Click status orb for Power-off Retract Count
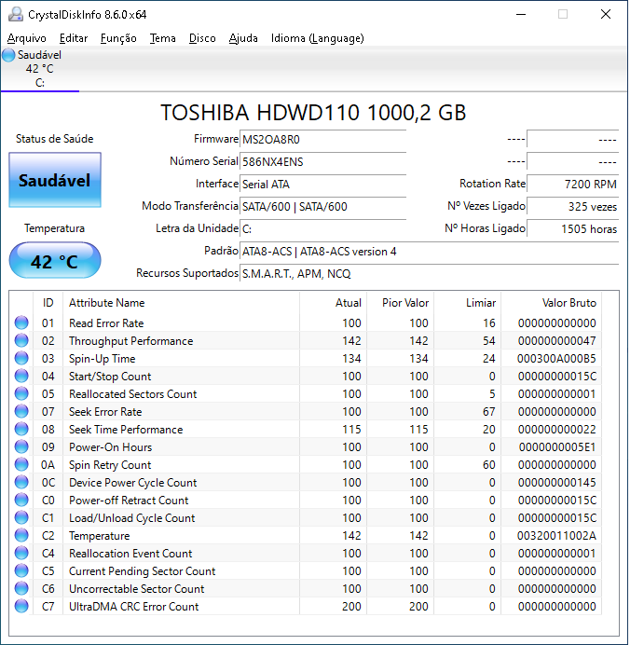The width and height of the screenshot is (644, 645). pos(21,500)
